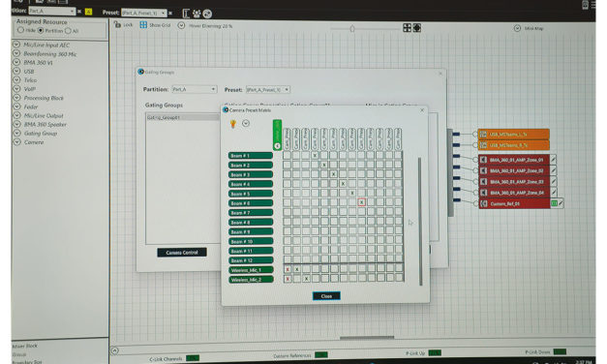The height and width of the screenshot is (364, 607).
Task: Expand the Fader section
Action: 16,106
